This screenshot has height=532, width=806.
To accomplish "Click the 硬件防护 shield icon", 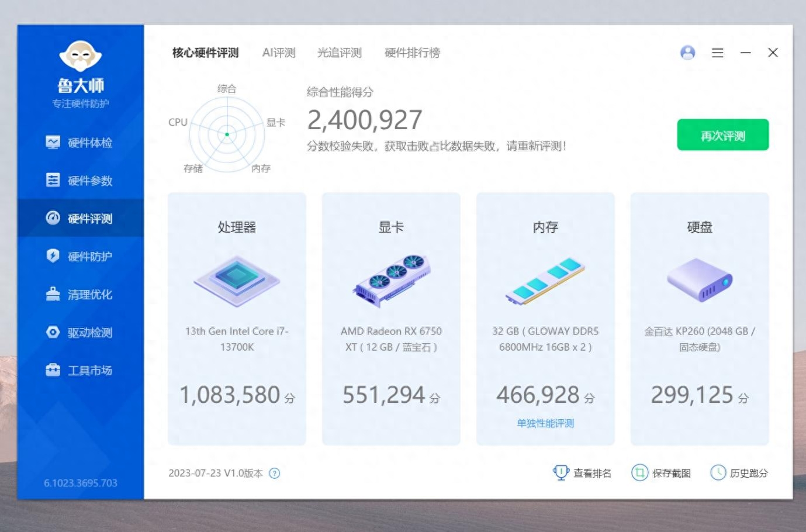I will (53, 255).
